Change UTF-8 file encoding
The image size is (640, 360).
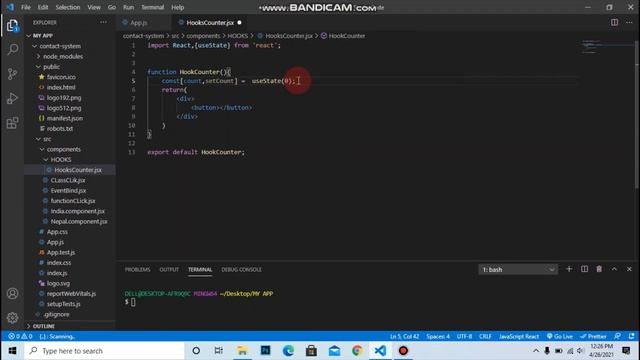pos(464,336)
